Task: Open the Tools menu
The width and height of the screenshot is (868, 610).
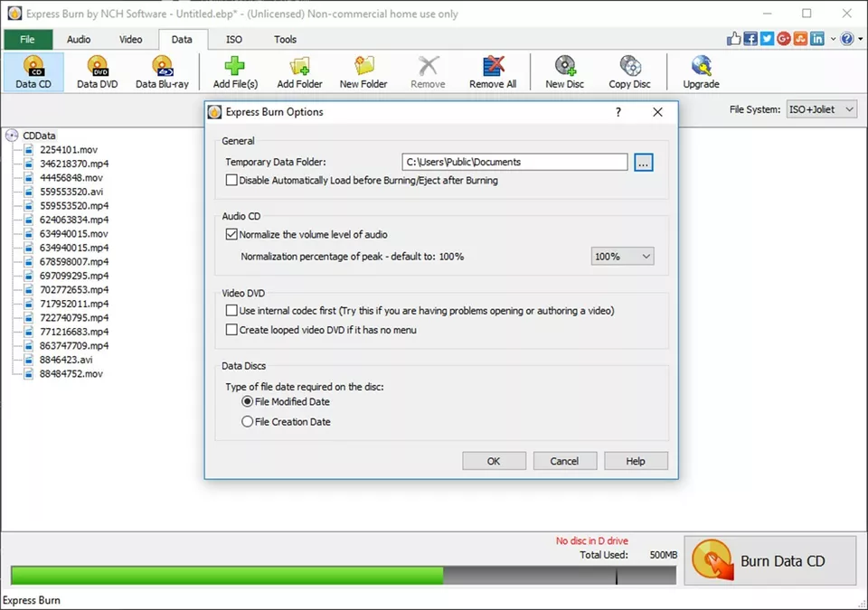Action: pos(285,39)
